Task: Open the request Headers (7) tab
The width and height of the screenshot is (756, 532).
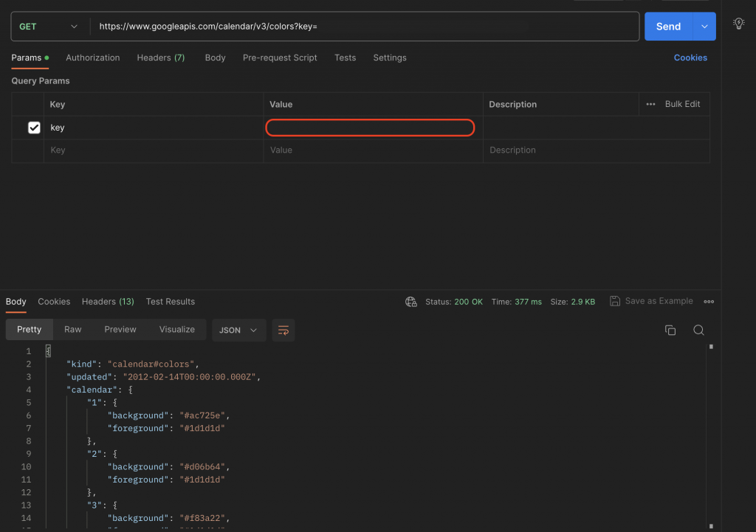Action: coord(160,58)
